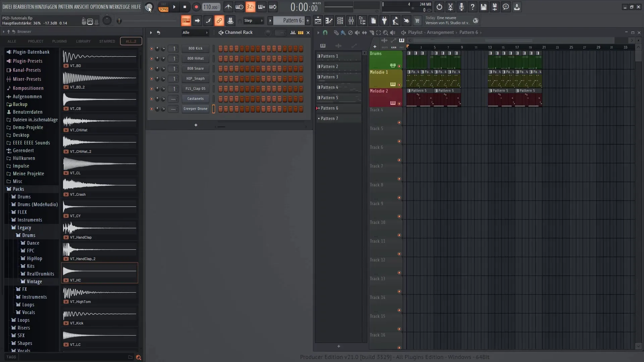Open the Playlist options menu arrow

318,33
